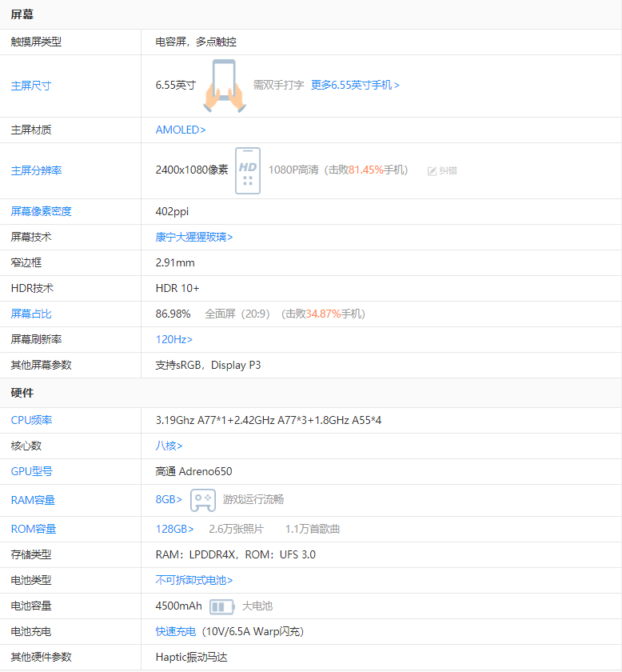Viewport: 622px width, 672px height.
Task: Open the RAM容量 label link
Action: [33, 500]
